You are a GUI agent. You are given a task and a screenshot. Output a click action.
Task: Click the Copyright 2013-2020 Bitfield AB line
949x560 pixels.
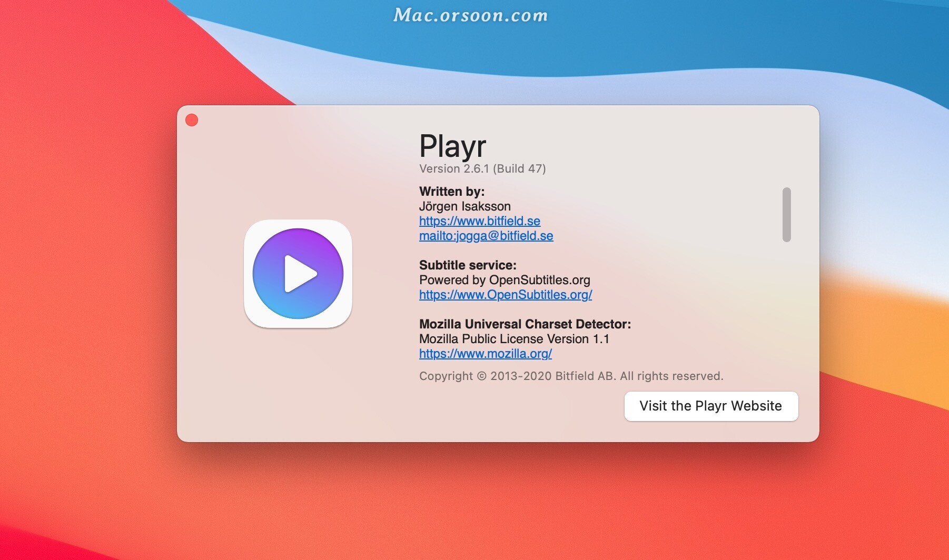point(571,376)
